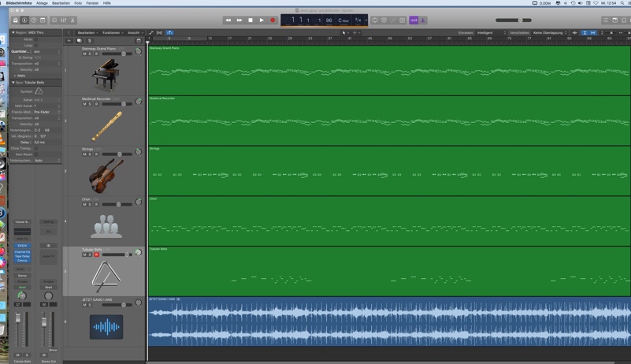
Task: Collapse the Region MIDI Thru section
Action: 13,32
